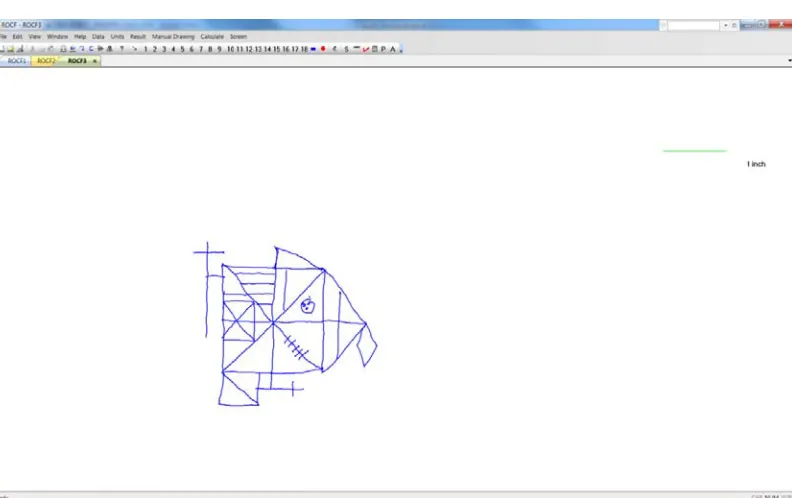Open the Calculate menu
Image resolution: width=792 pixels, height=498 pixels.
coord(212,37)
